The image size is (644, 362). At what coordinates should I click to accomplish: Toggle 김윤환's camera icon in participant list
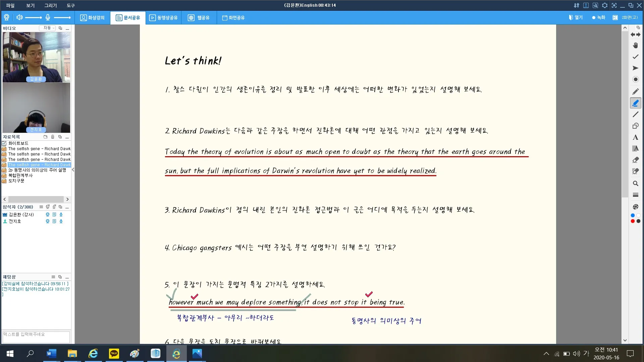tap(47, 215)
